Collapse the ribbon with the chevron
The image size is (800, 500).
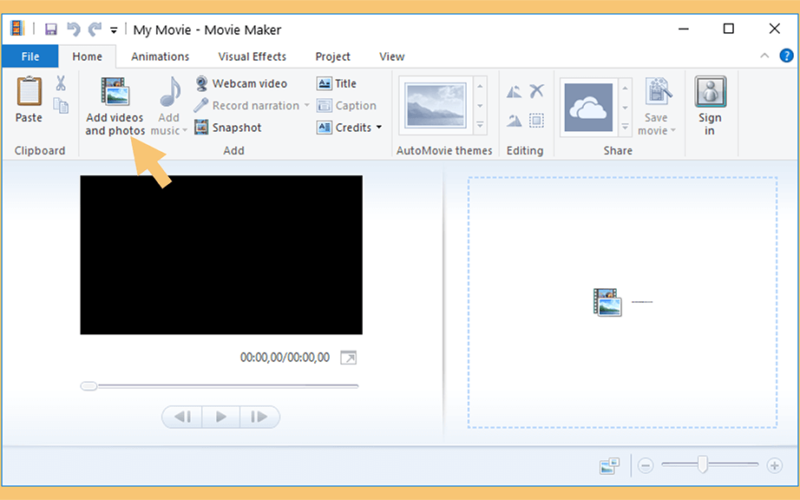click(x=764, y=56)
